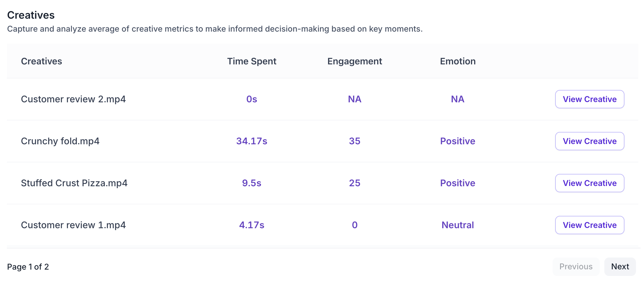Click Stuffed Crust Pizza.mp4 name
The width and height of the screenshot is (644, 288).
point(74,183)
